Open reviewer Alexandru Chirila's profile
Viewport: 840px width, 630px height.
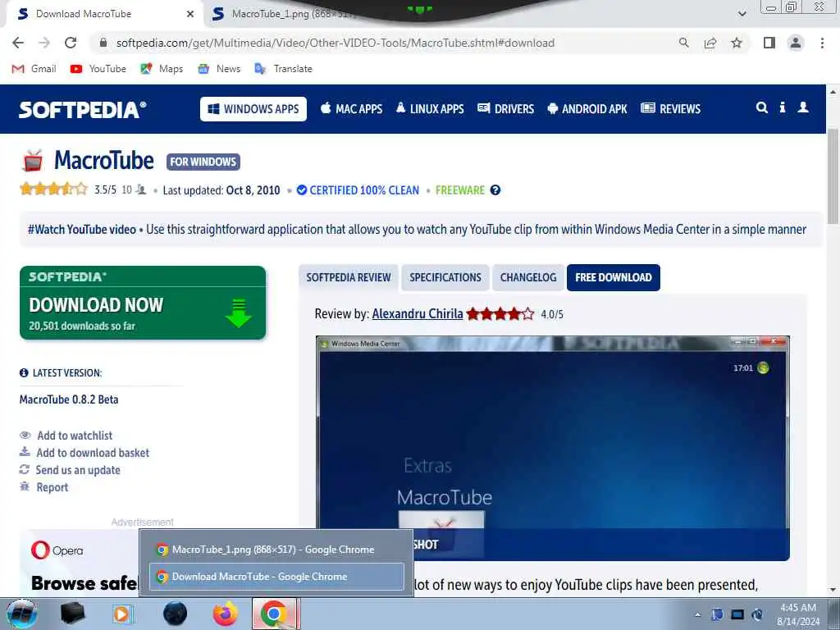pyautogui.click(x=418, y=314)
